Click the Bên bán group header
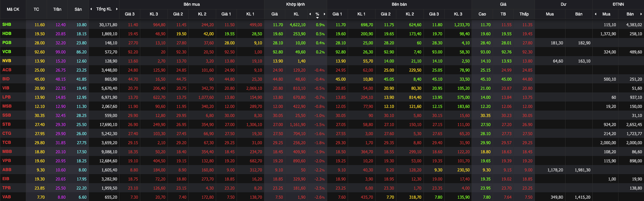The width and height of the screenshot is (644, 201). coord(399,4)
